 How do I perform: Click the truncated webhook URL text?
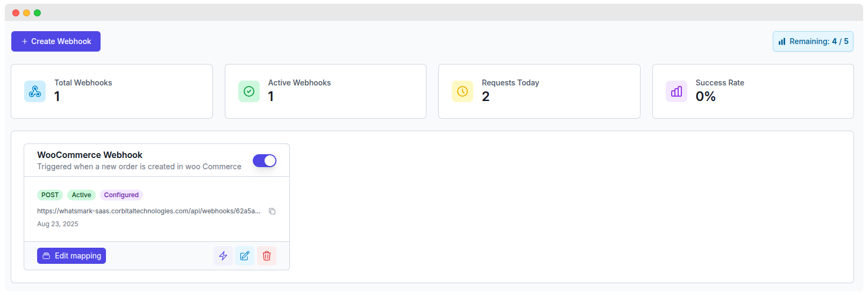coord(148,211)
